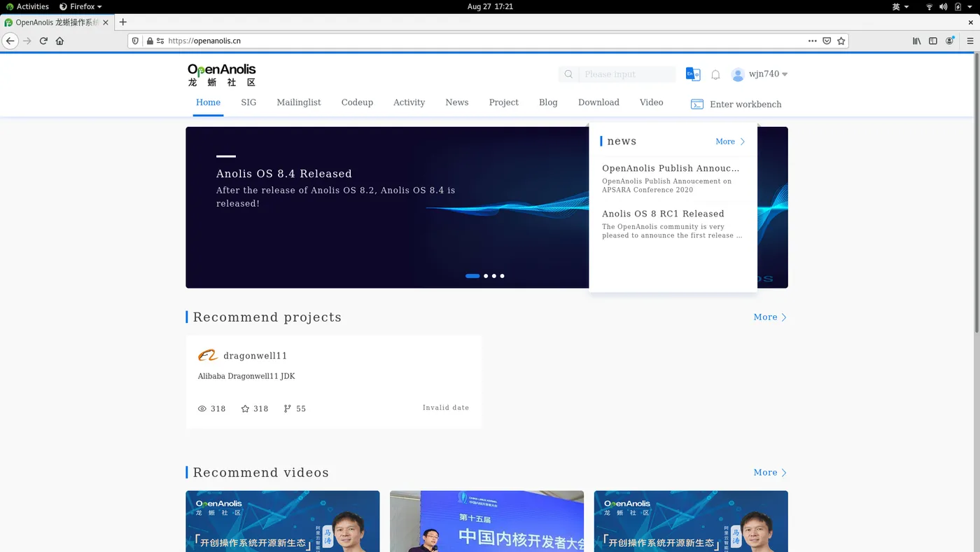This screenshot has width=980, height=552.
Task: Open the middle kernel developer conference video
Action: 486,521
